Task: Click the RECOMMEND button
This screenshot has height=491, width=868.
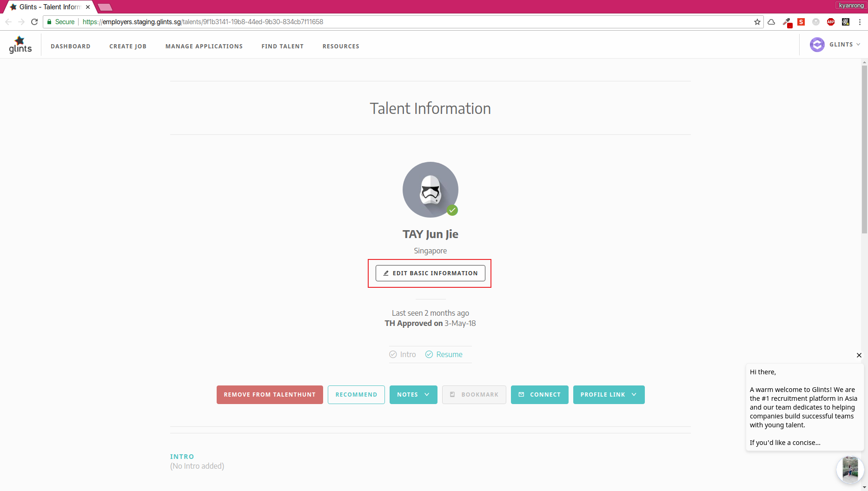Action: coord(356,394)
